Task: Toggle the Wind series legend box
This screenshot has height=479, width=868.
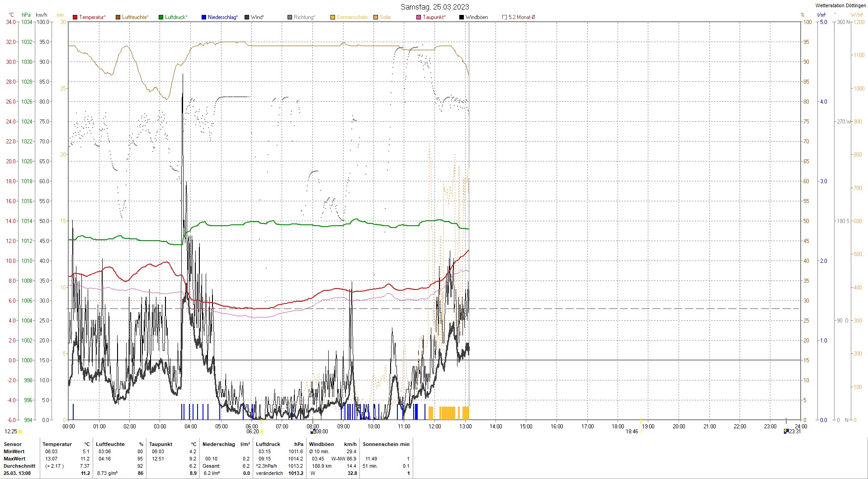Action: 247,17
